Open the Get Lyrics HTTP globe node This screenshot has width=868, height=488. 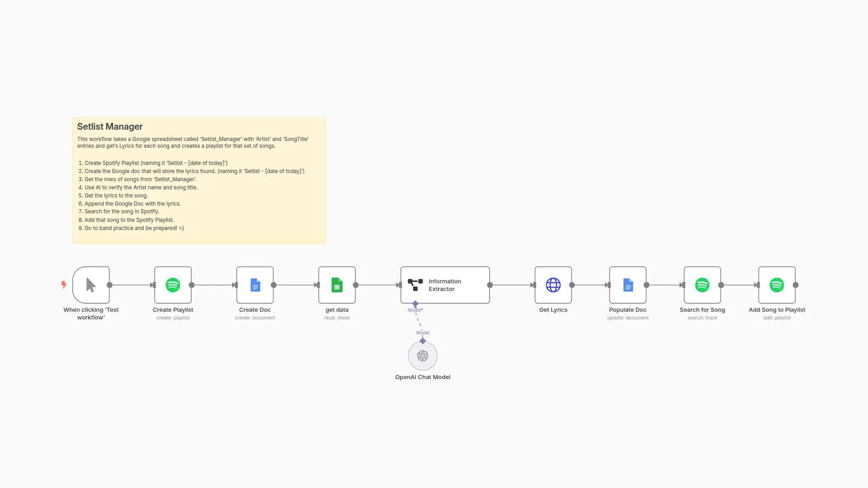[553, 285]
